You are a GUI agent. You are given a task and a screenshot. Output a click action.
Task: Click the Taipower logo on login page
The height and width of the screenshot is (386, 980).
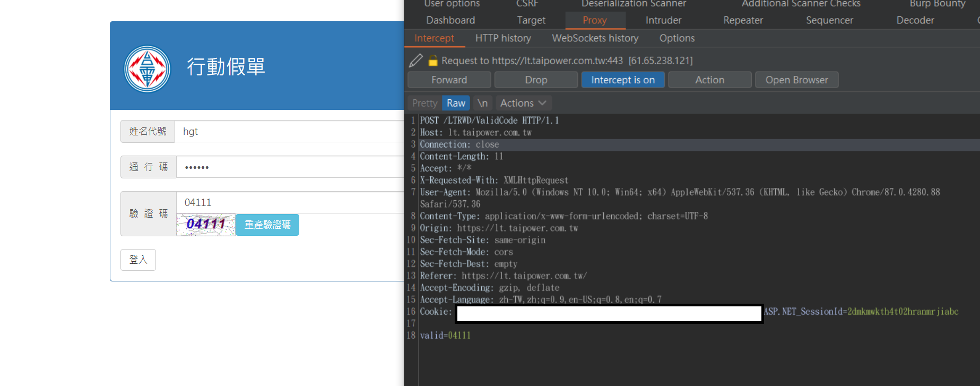coord(147,69)
